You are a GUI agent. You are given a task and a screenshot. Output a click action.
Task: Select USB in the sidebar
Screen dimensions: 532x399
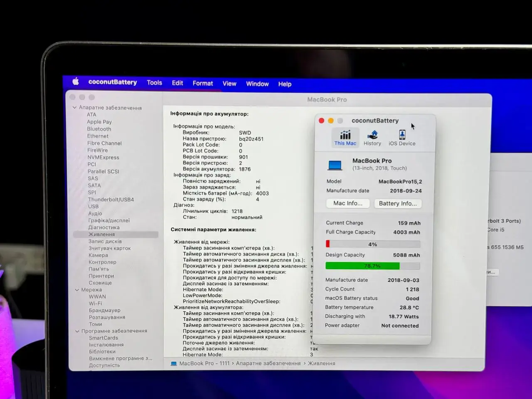[x=94, y=207]
